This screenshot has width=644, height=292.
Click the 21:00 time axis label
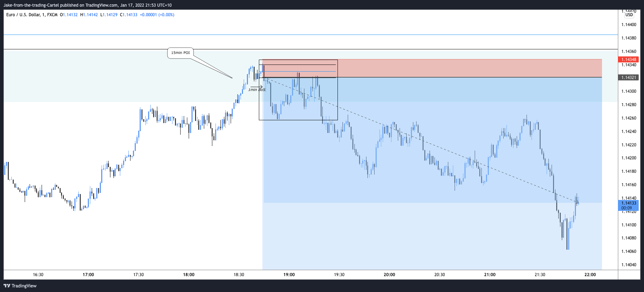click(490, 275)
